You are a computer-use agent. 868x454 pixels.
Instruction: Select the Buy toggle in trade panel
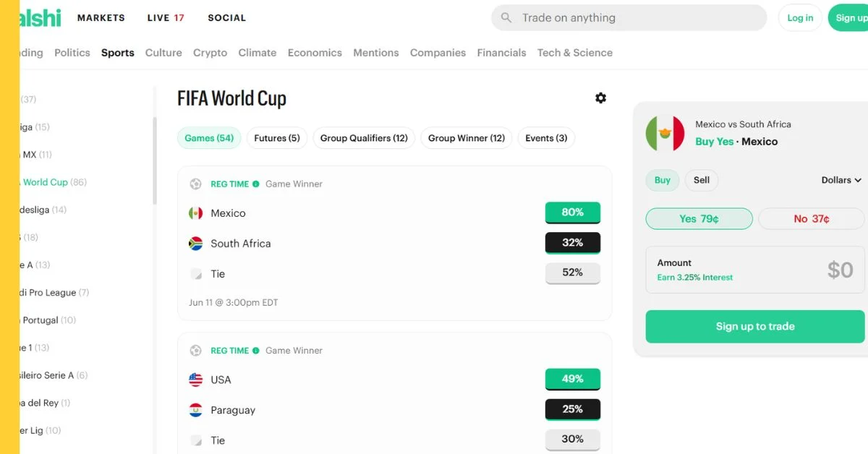pos(663,180)
